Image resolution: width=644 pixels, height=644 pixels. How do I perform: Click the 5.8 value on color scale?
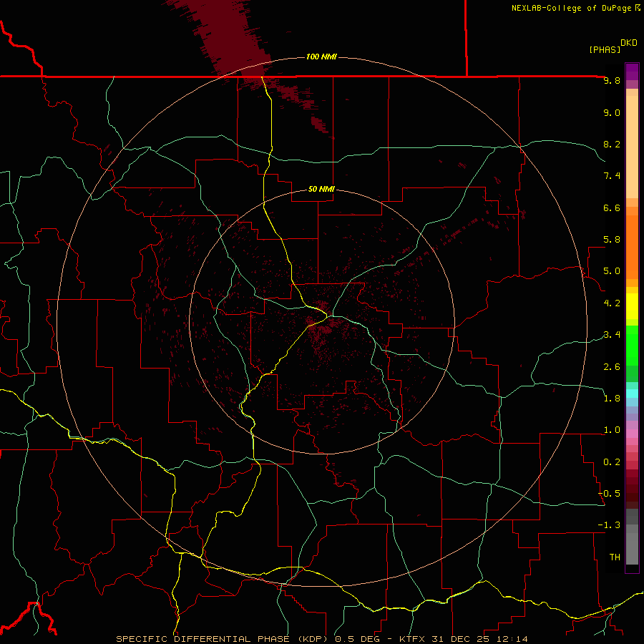point(612,240)
